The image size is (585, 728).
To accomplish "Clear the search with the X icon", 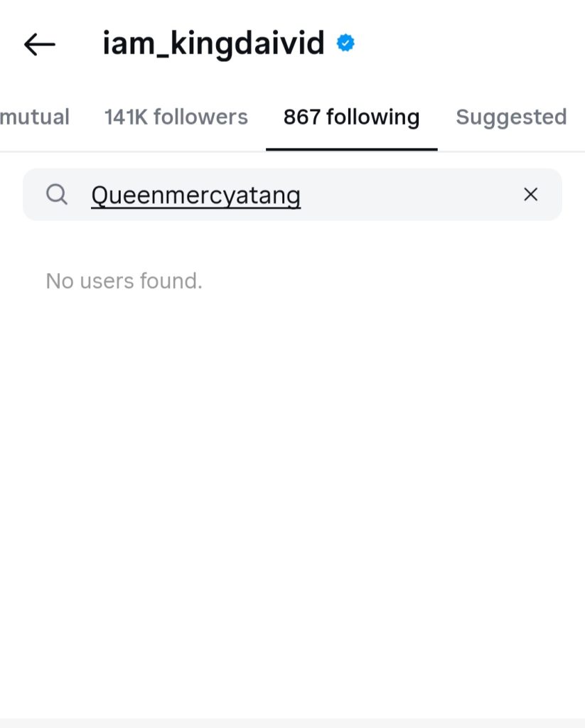I will click(x=530, y=194).
